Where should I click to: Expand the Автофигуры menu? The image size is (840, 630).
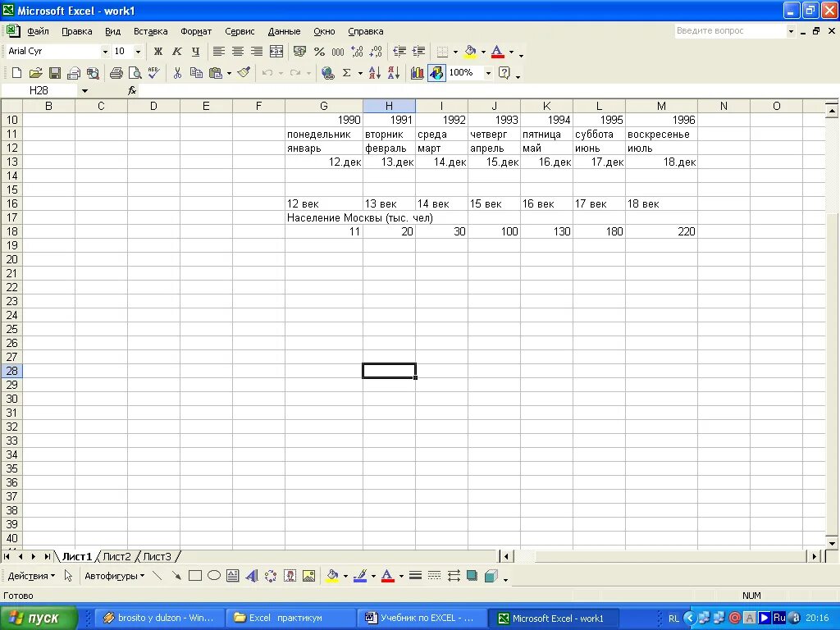point(115,577)
